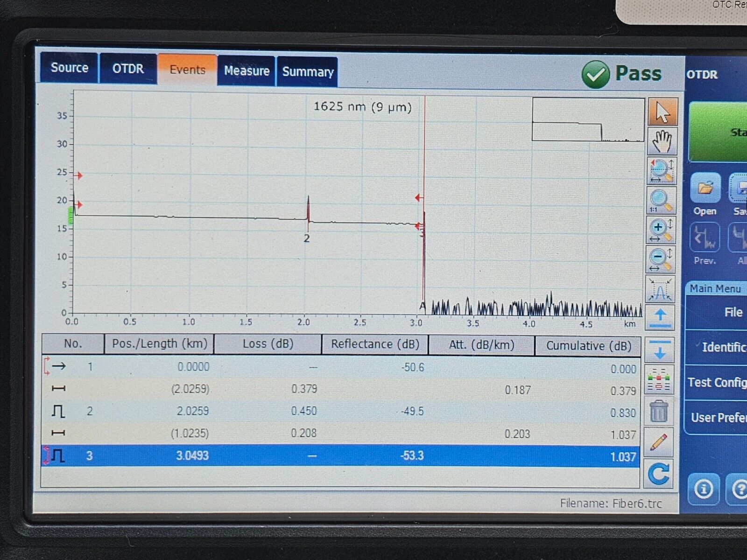This screenshot has height=560, width=747.
Task: Click the event threshold markers icon
Action: tap(659, 379)
